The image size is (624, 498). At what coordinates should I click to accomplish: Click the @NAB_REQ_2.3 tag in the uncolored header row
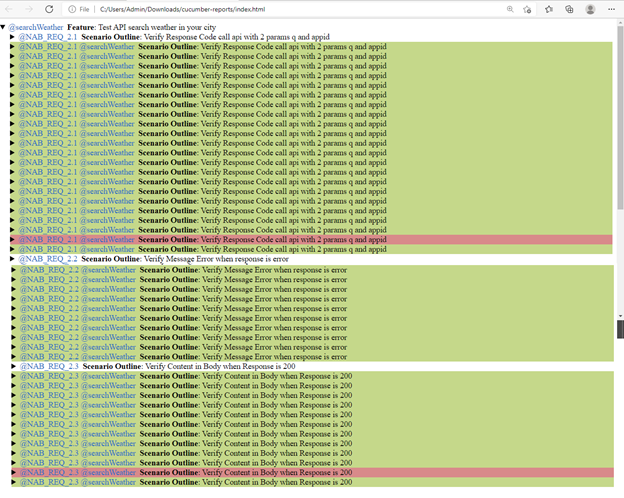pos(49,366)
